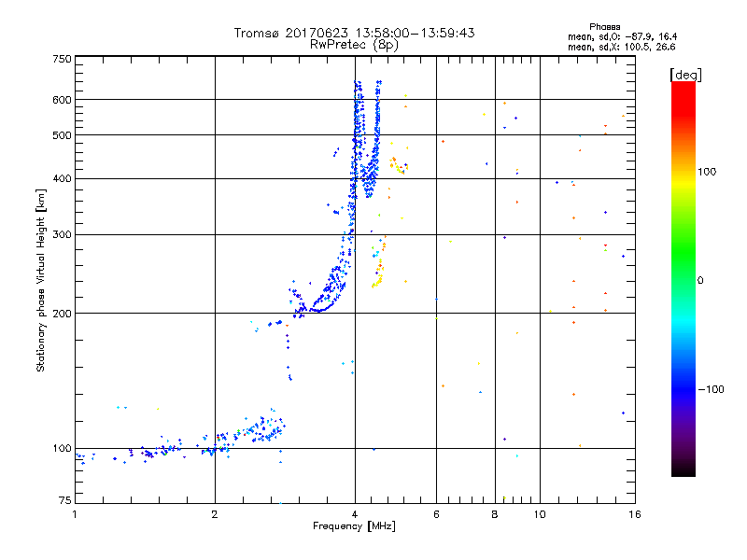Click the colorbar tick label '-100'
This screenshot has height=560, width=747.
[711, 389]
